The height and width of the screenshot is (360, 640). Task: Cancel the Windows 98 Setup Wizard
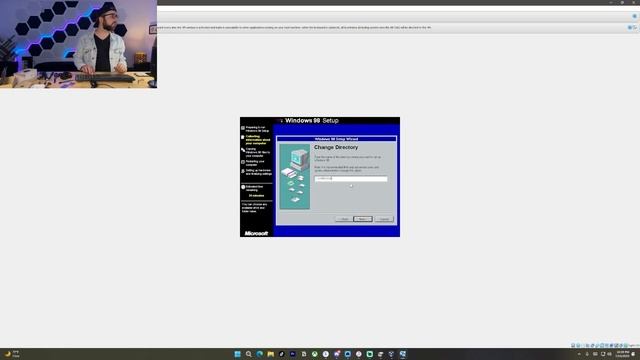384,219
